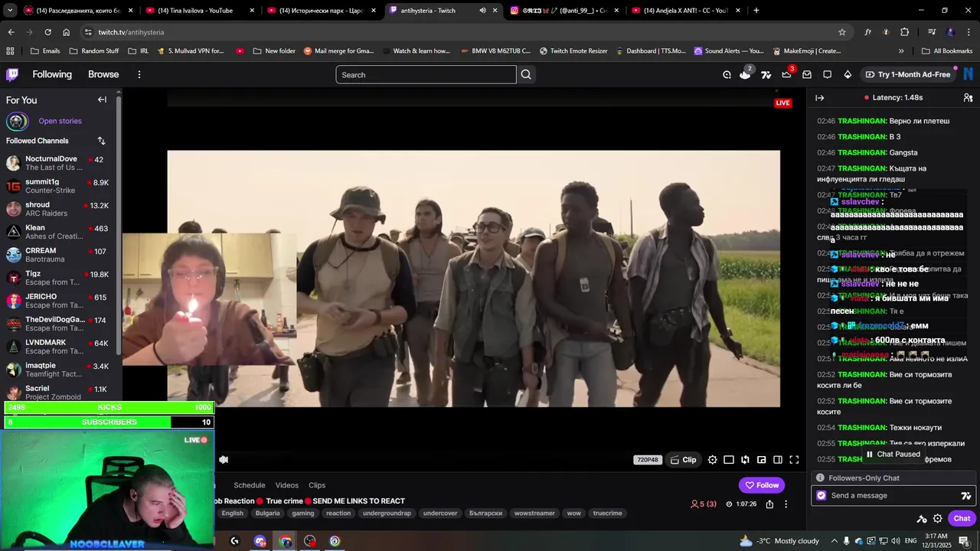
Task: Open the Following tab
Action: (x=52, y=74)
